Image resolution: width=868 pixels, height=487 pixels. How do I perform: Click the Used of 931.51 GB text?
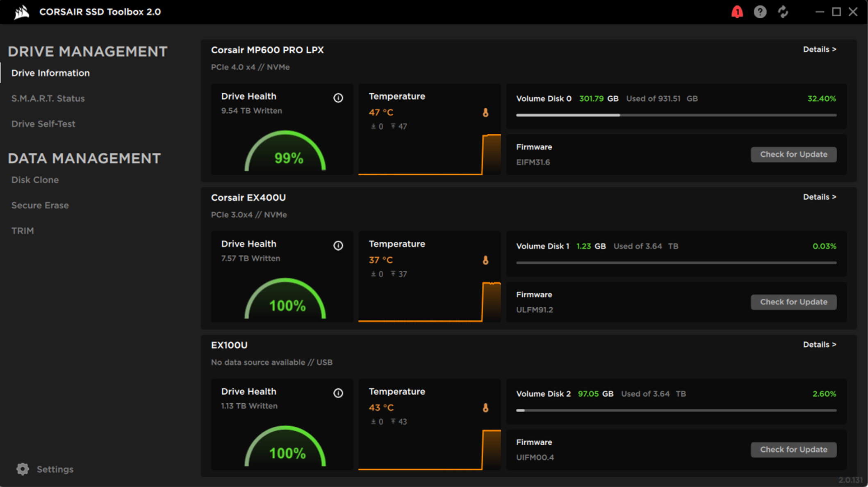[x=662, y=98]
